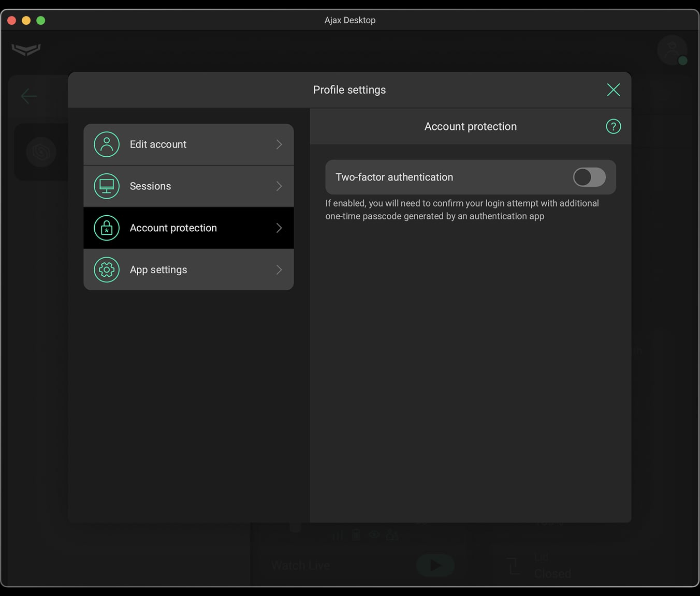Click the Profile settings dialog title
The image size is (700, 596).
349,90
